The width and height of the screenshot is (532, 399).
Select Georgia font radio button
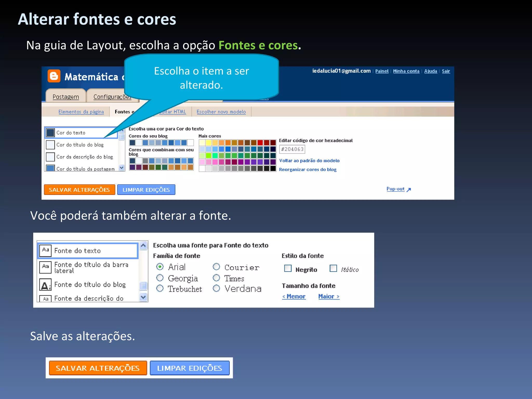pos(160,278)
